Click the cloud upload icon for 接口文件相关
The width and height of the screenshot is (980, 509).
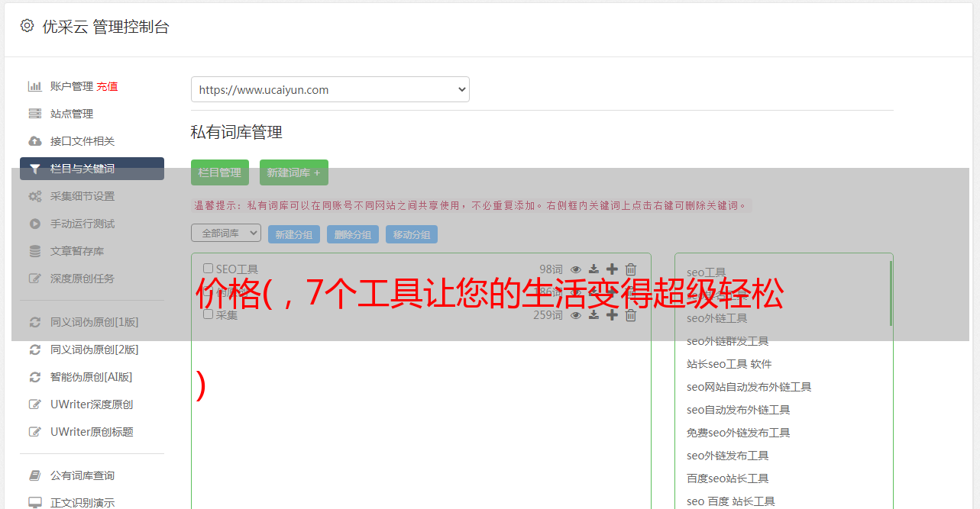tap(34, 141)
